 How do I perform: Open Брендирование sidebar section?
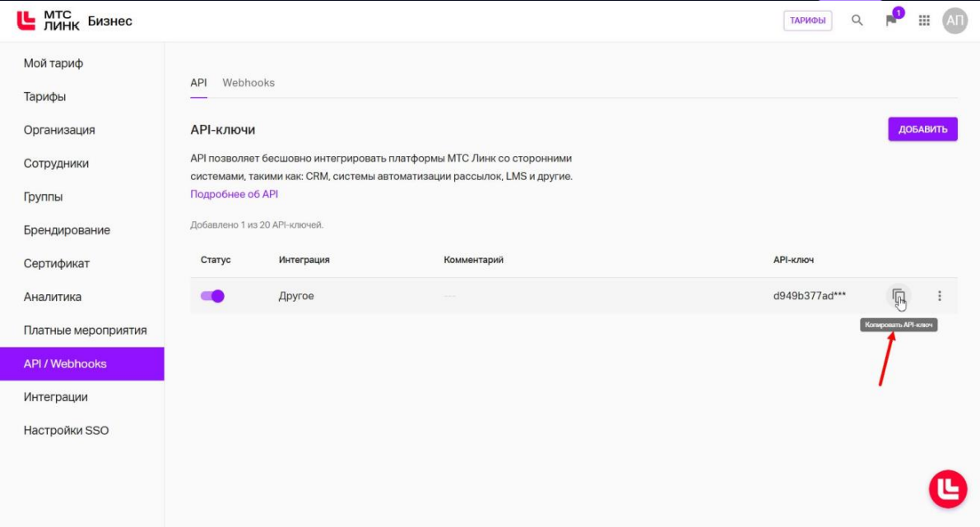point(67,230)
